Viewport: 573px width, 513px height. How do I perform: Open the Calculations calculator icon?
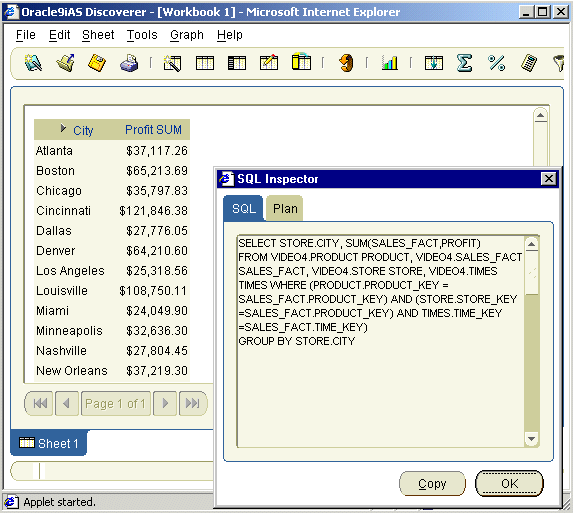[529, 63]
